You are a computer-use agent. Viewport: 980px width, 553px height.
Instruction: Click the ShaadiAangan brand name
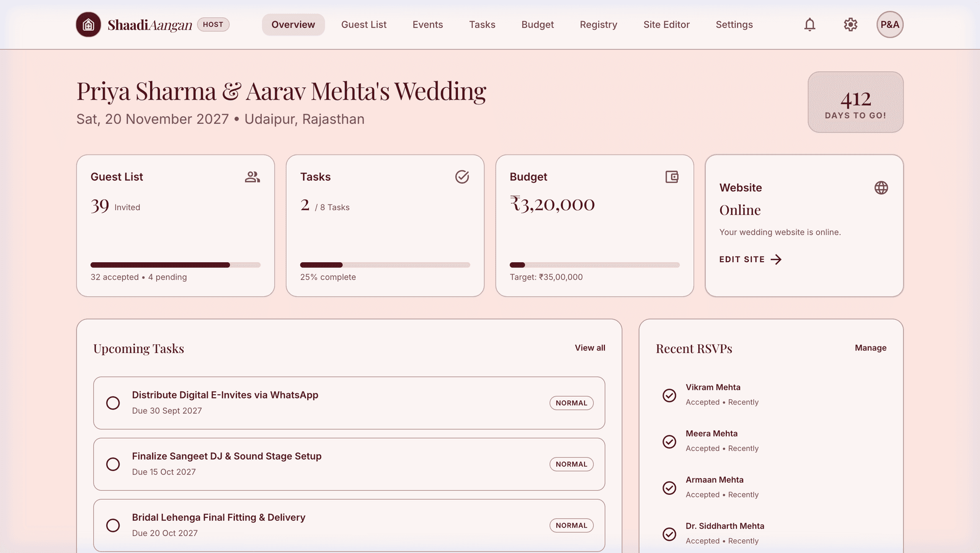(x=150, y=25)
